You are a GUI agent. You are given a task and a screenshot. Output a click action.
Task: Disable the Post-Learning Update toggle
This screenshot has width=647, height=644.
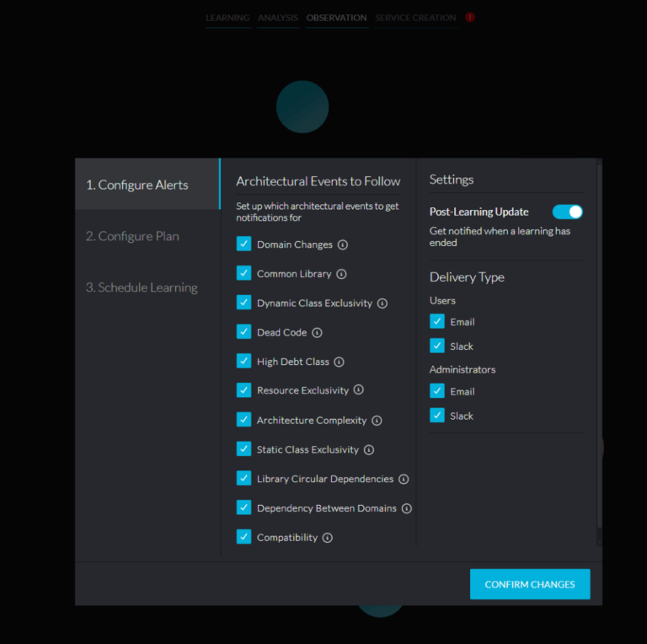pyautogui.click(x=567, y=212)
